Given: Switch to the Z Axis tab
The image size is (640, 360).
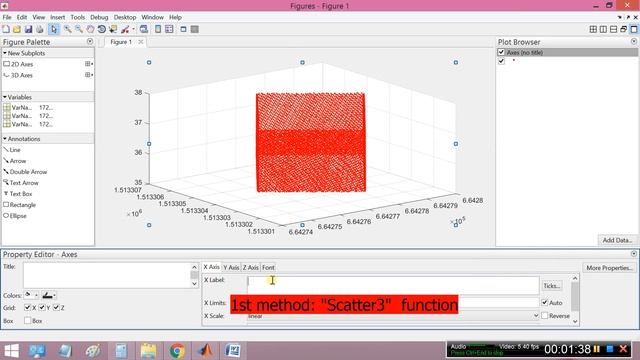Looking at the screenshot, I should (x=251, y=267).
